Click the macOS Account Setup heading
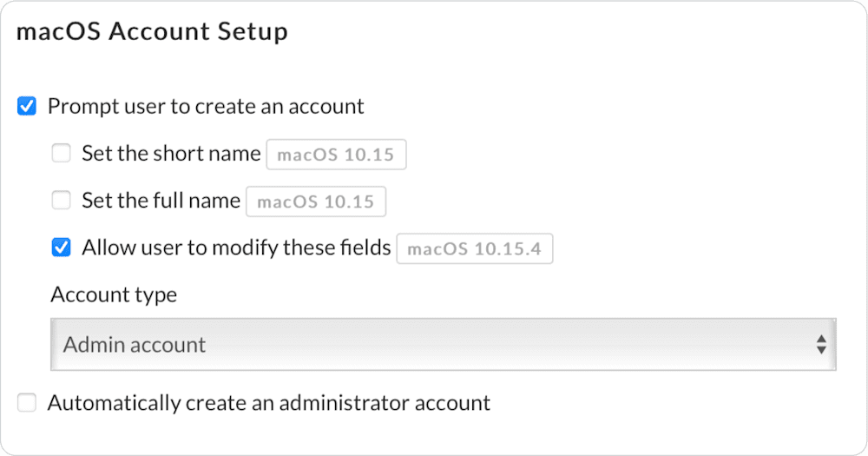The width and height of the screenshot is (868, 456). pos(152,33)
